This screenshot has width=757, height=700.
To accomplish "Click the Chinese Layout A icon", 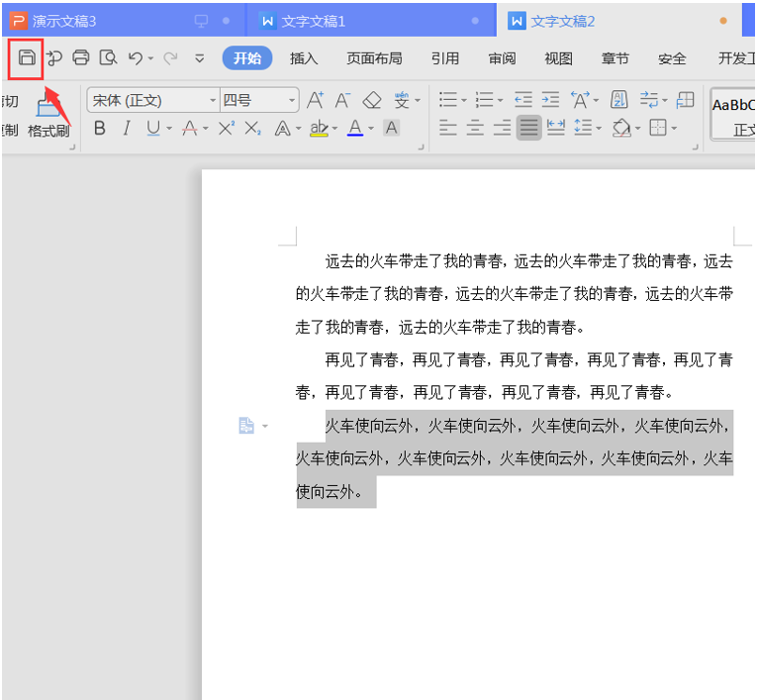I will point(580,100).
